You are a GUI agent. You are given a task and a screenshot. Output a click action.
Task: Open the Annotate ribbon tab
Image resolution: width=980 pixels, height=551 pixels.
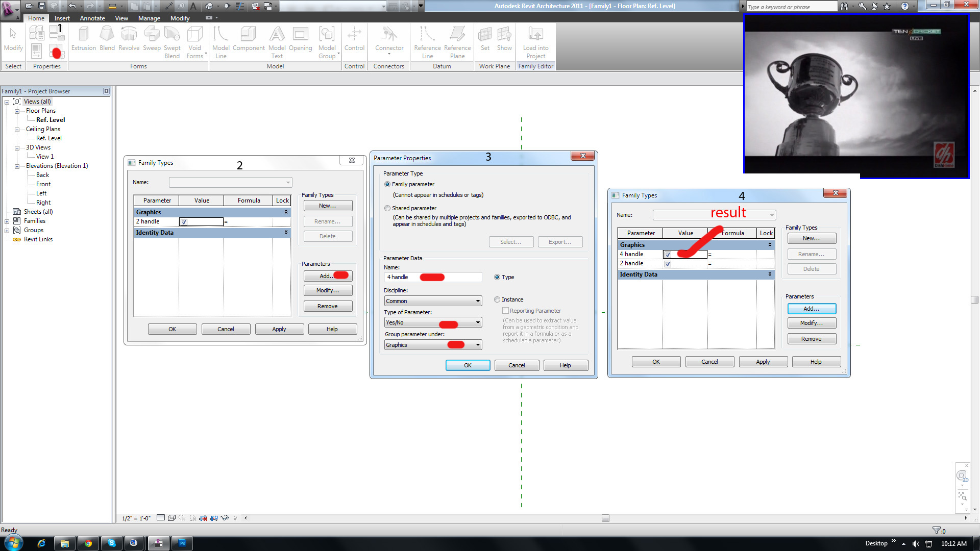point(92,18)
